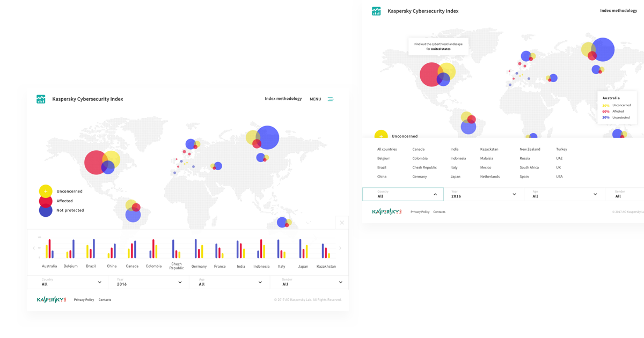Toggle the red Affected legend circle
The width and height of the screenshot is (644, 338).
click(46, 201)
